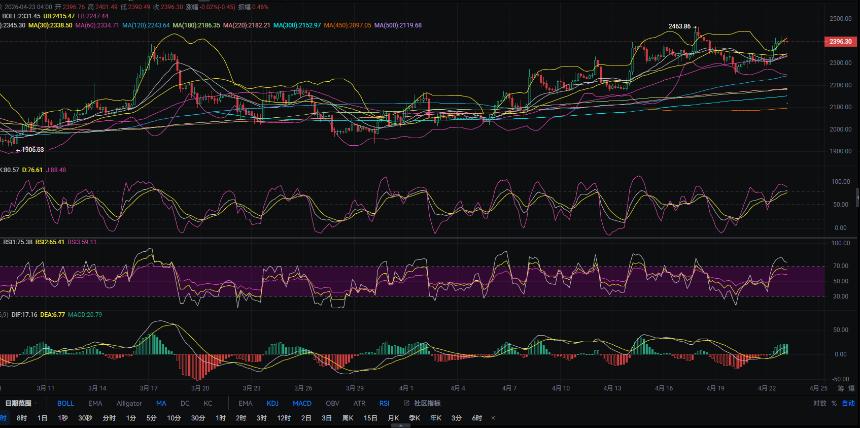Click the 1906.83 low price marker
Screen dimensions: 860x428
click(31, 149)
